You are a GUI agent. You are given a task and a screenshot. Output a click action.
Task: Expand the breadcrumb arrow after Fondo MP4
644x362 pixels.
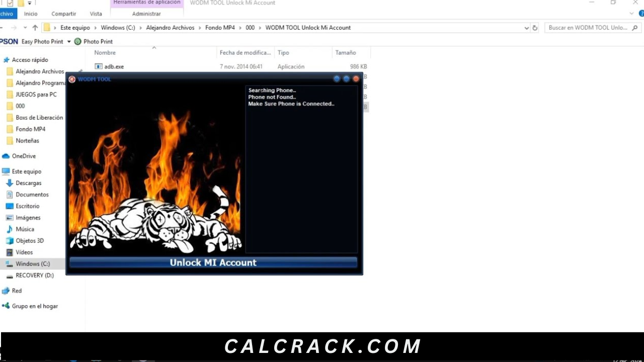pos(240,28)
